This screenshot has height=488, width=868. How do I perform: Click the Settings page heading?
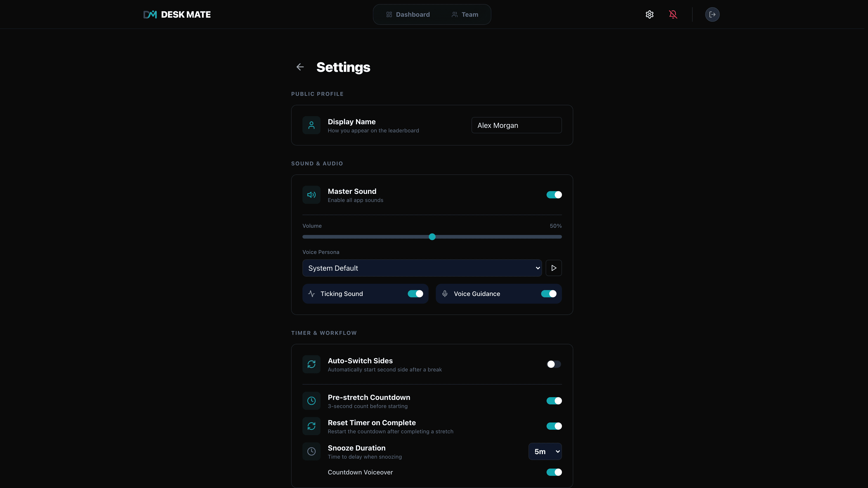pyautogui.click(x=343, y=67)
